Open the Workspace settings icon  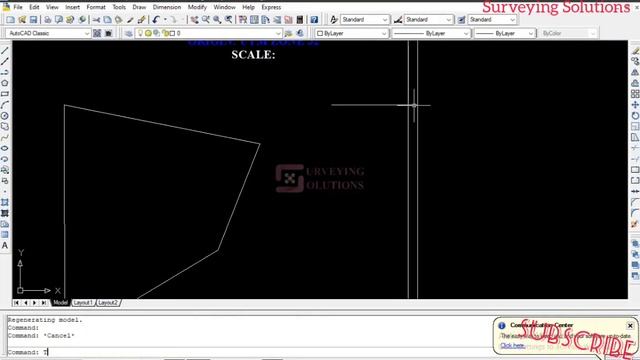click(x=97, y=33)
